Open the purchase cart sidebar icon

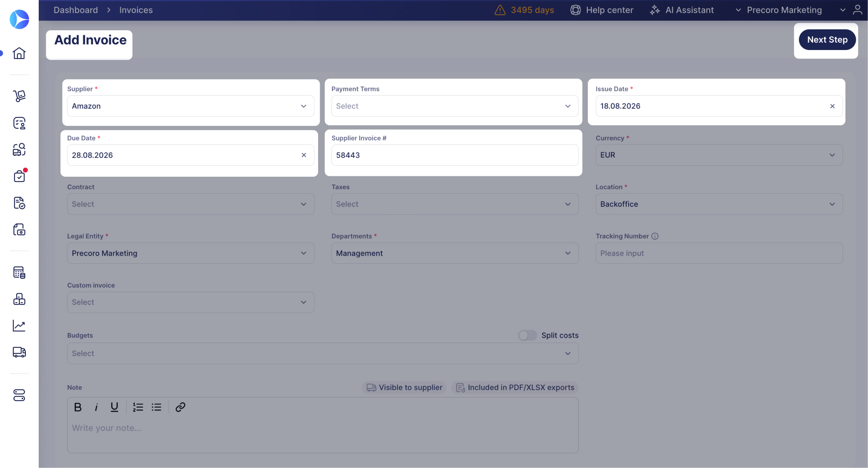19,96
